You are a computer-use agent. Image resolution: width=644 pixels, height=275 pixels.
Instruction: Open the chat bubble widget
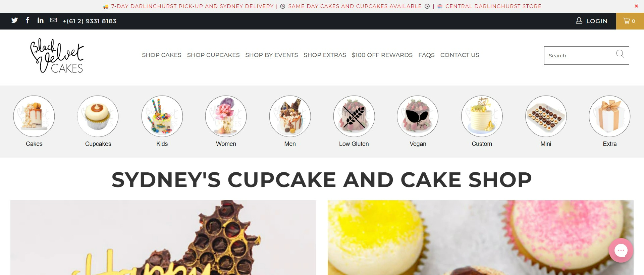pos(621,250)
